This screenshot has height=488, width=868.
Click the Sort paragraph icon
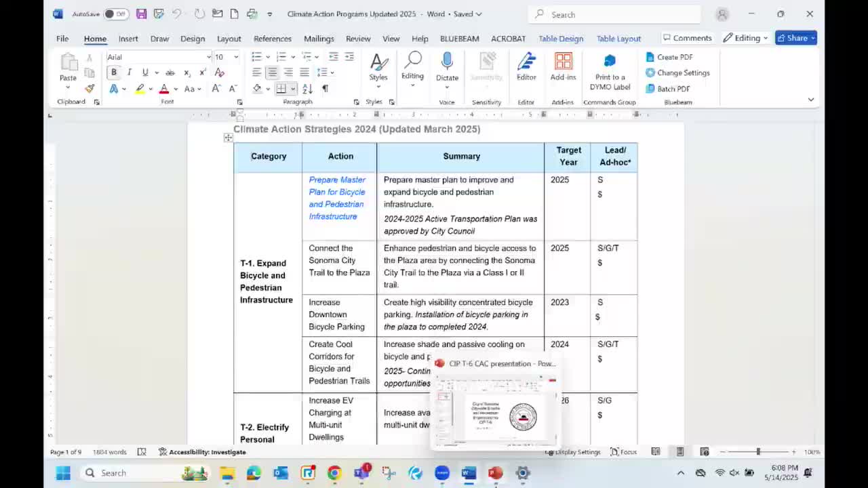point(307,89)
